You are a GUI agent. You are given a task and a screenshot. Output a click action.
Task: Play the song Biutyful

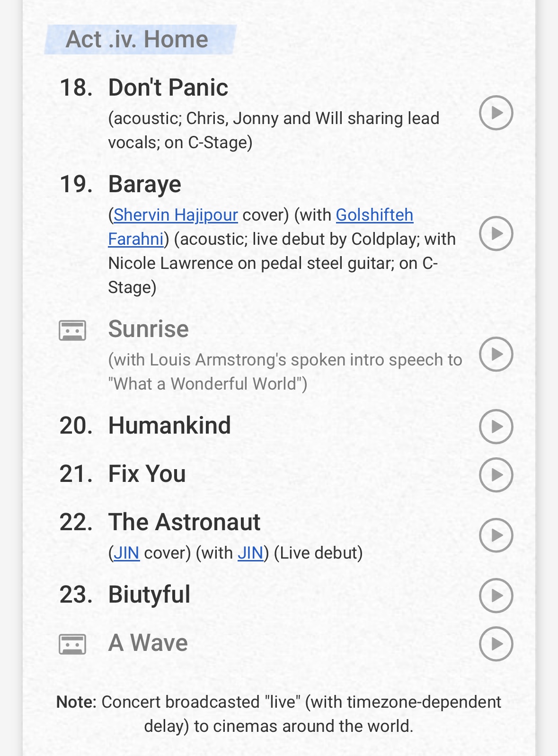[x=496, y=596]
